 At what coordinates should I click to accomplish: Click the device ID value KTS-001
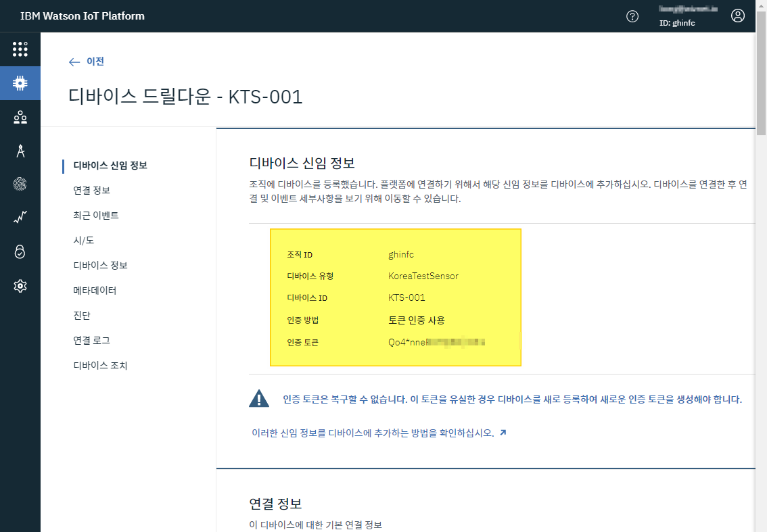pos(406,297)
